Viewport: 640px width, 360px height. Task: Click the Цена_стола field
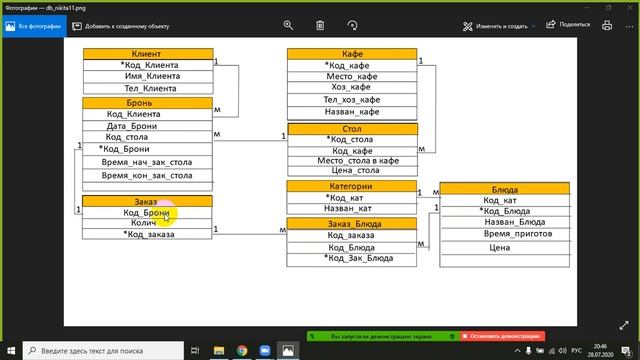click(x=353, y=171)
